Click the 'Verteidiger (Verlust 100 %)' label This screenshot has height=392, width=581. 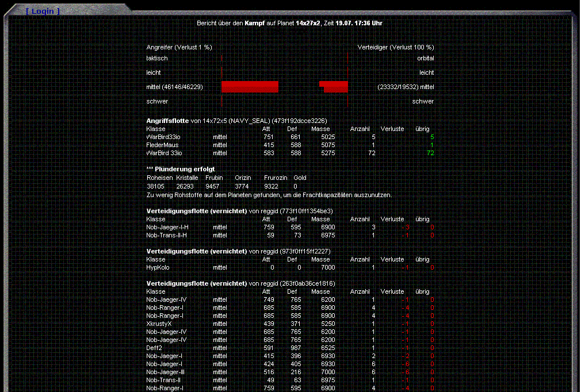(396, 47)
